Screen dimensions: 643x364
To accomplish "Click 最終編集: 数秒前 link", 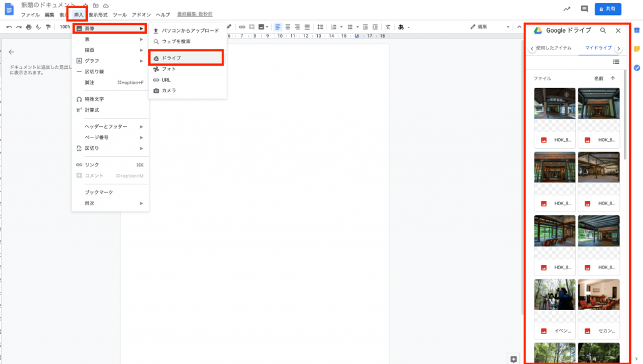I will [x=195, y=14].
